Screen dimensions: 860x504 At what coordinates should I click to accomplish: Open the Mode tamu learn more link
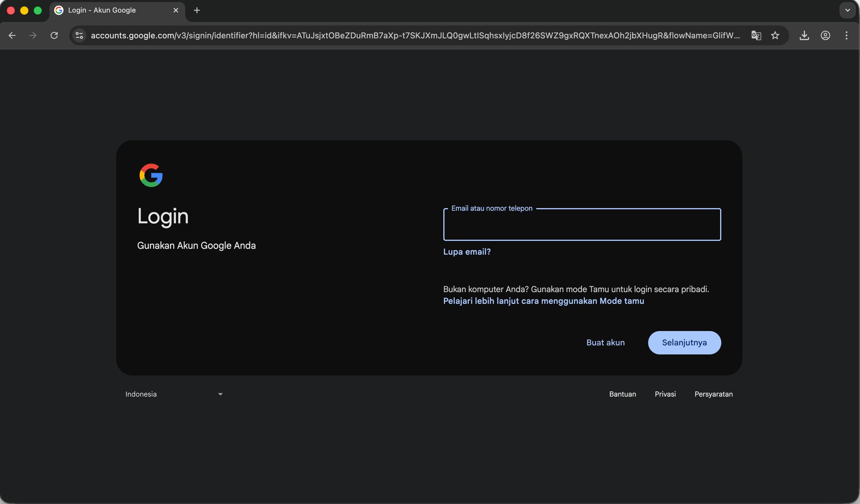[543, 301]
